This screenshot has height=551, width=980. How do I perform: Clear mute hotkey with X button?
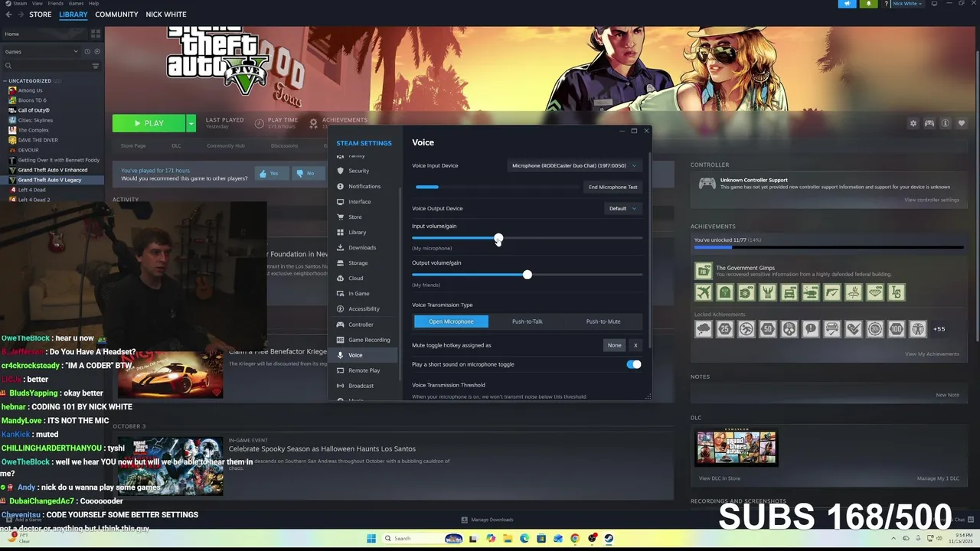(x=635, y=345)
